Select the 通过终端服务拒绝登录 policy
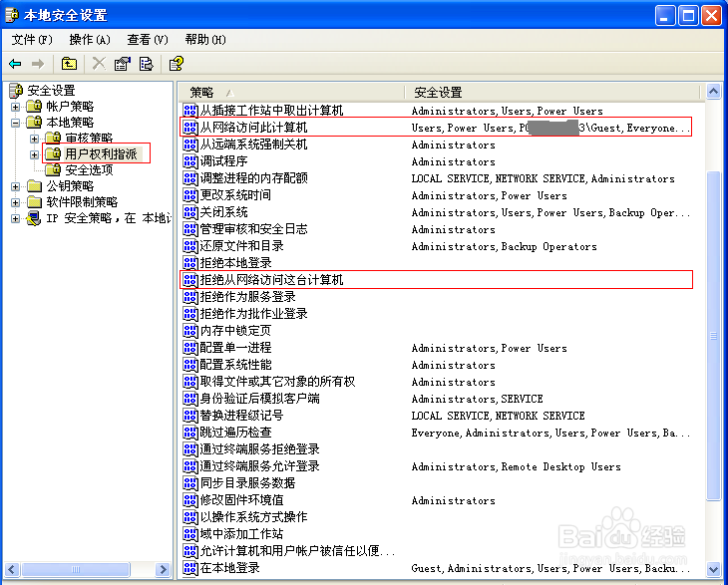The image size is (728, 585). coord(259,449)
